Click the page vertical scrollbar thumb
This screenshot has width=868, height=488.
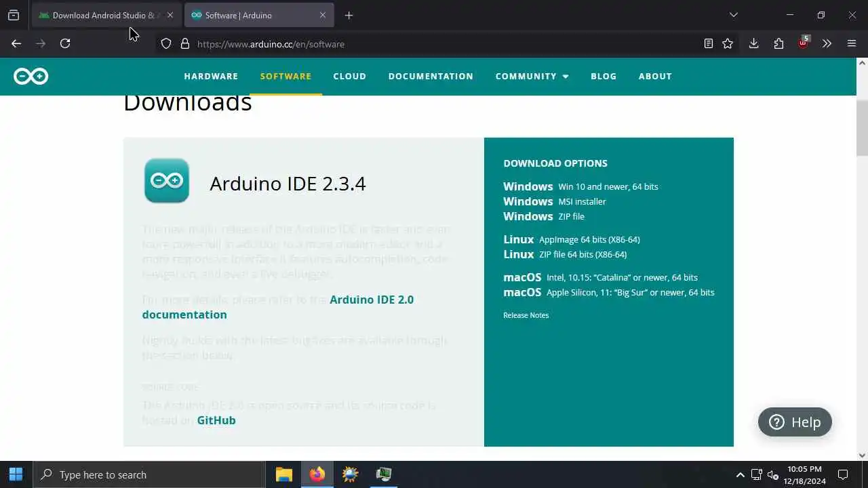[x=862, y=127]
